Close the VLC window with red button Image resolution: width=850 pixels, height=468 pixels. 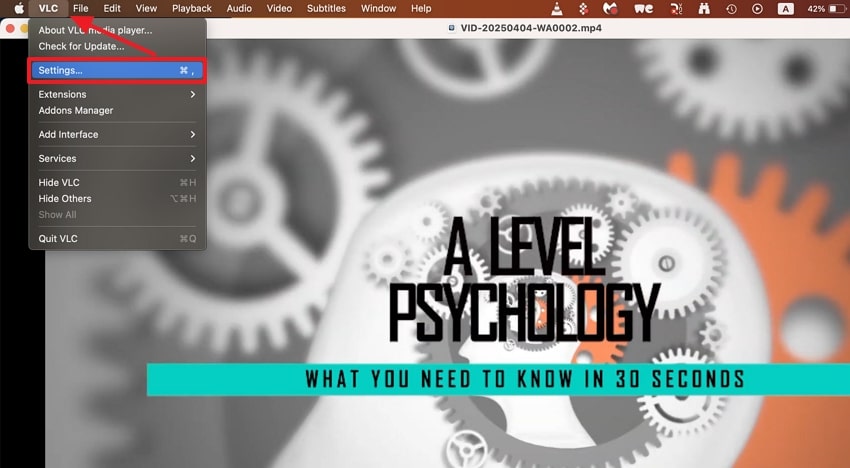10,28
